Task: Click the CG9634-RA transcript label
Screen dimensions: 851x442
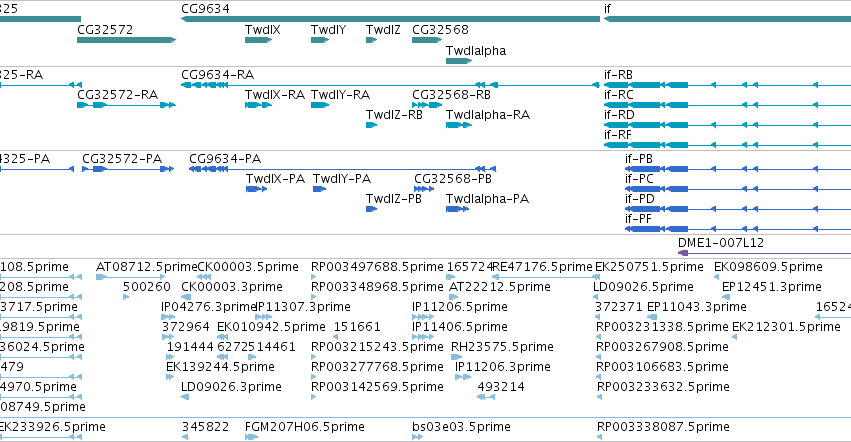Action: pyautogui.click(x=218, y=74)
